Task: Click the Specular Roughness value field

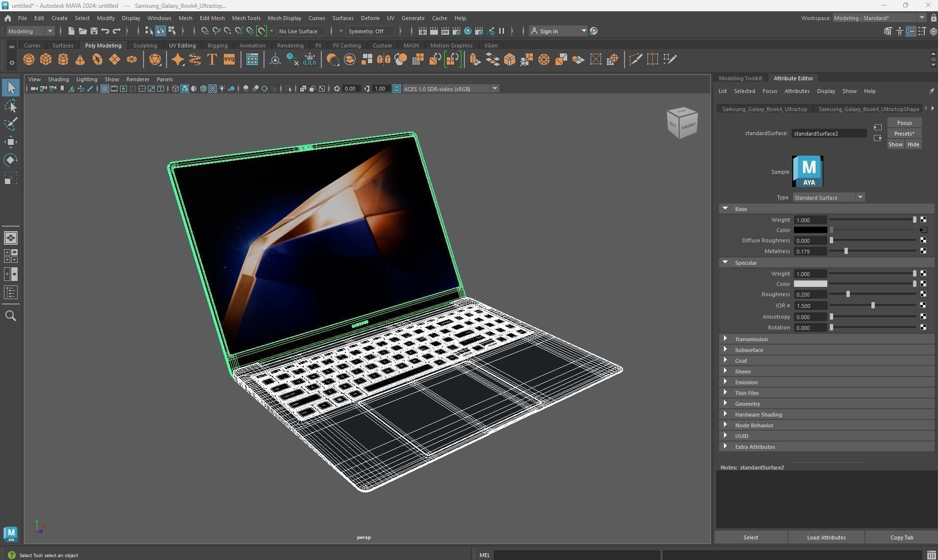Action: coord(810,295)
